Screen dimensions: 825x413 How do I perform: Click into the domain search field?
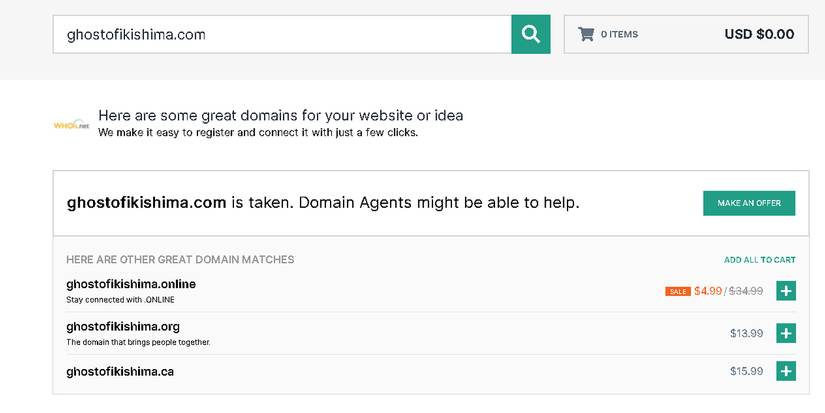(x=282, y=35)
